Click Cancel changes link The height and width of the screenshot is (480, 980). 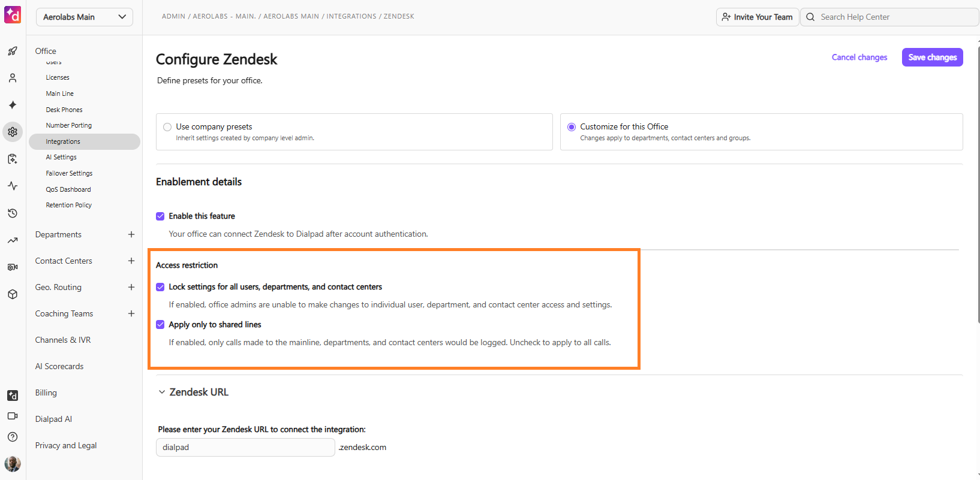859,58
